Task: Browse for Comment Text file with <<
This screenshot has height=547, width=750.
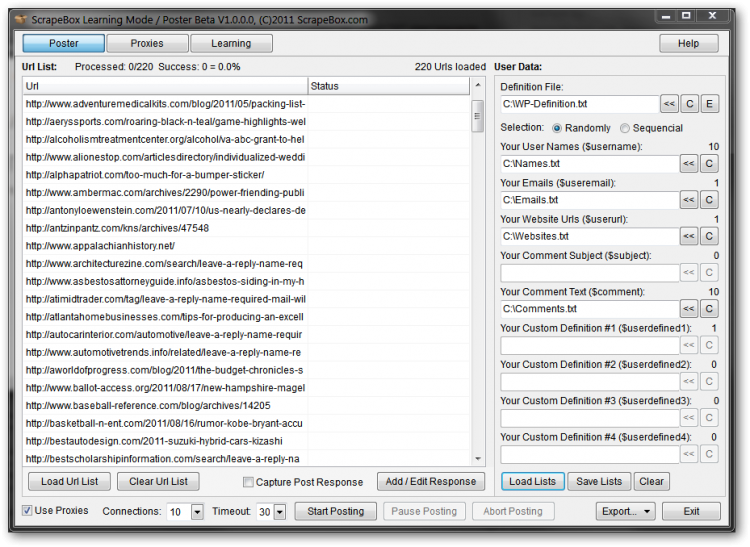Action: pos(689,309)
